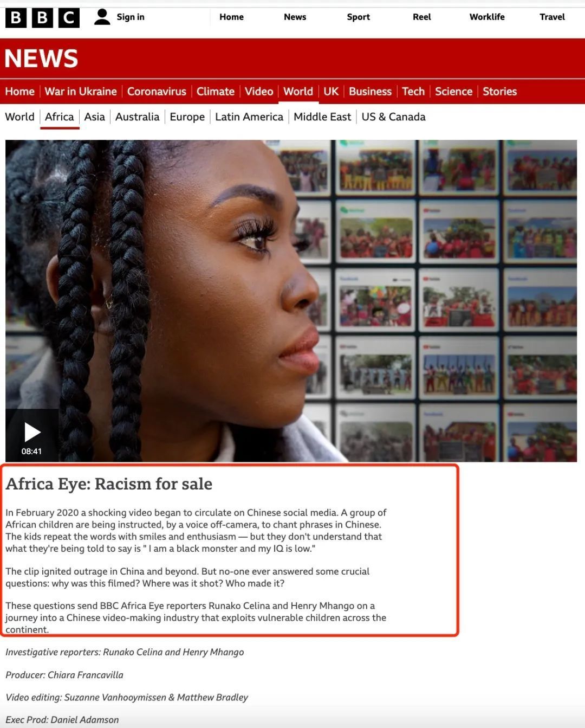Go to the Climate section
The width and height of the screenshot is (585, 728).
click(x=215, y=91)
